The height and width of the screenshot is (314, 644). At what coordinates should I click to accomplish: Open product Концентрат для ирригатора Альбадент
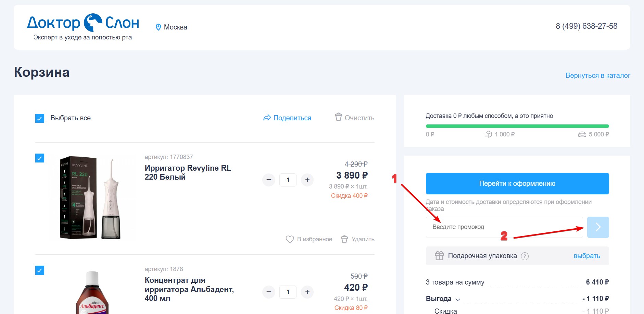coord(189,289)
